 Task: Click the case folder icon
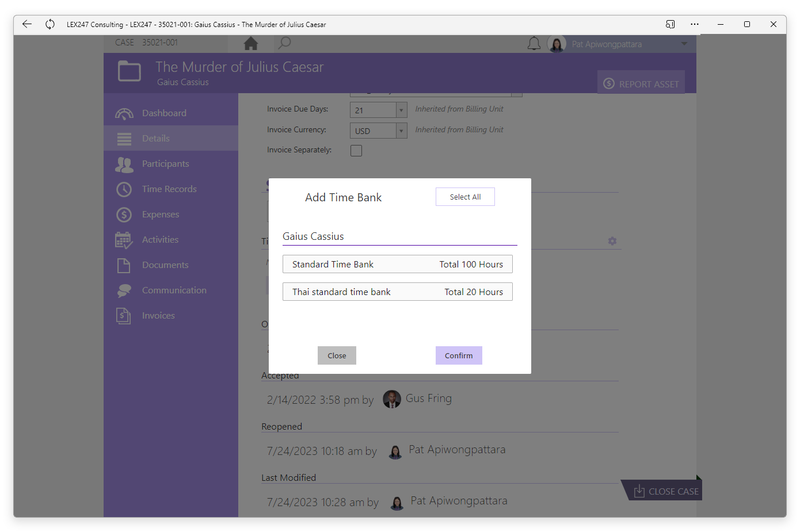point(129,71)
